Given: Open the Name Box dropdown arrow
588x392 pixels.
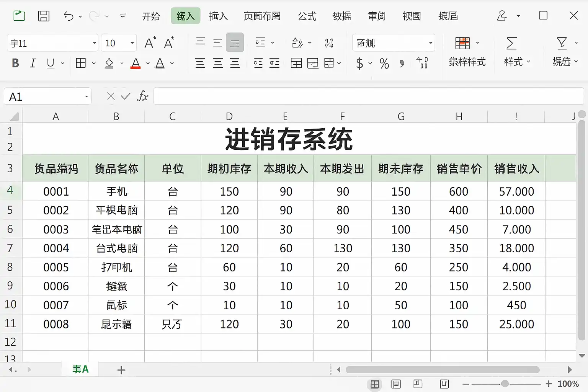Looking at the screenshot, I should (x=87, y=97).
